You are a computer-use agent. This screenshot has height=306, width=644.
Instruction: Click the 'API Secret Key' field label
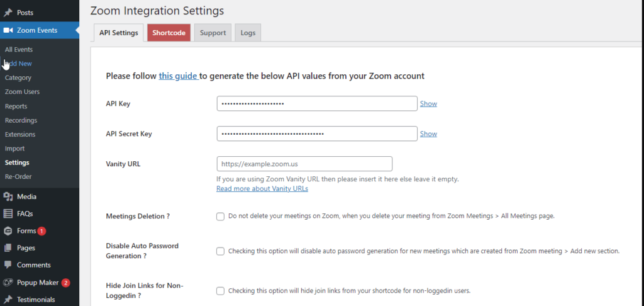click(x=129, y=133)
